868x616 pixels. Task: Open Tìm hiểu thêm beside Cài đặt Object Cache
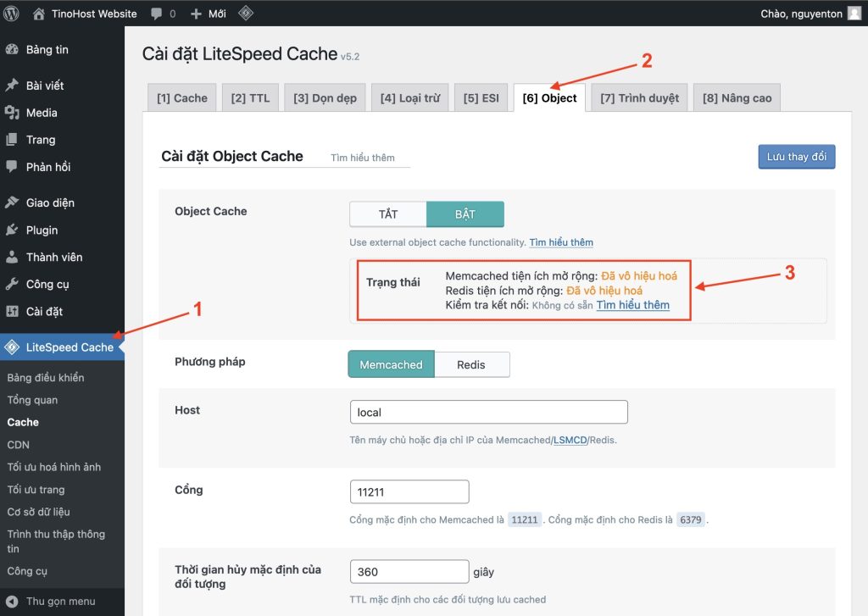point(363,158)
